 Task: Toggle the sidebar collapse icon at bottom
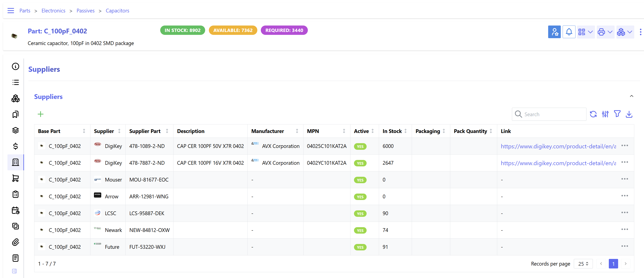pyautogui.click(x=14, y=271)
